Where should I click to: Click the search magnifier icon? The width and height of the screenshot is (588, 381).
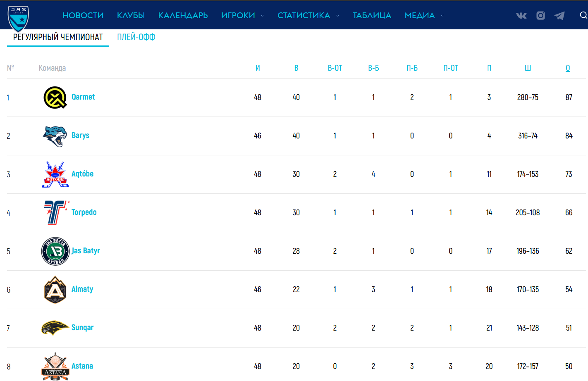[x=583, y=15]
